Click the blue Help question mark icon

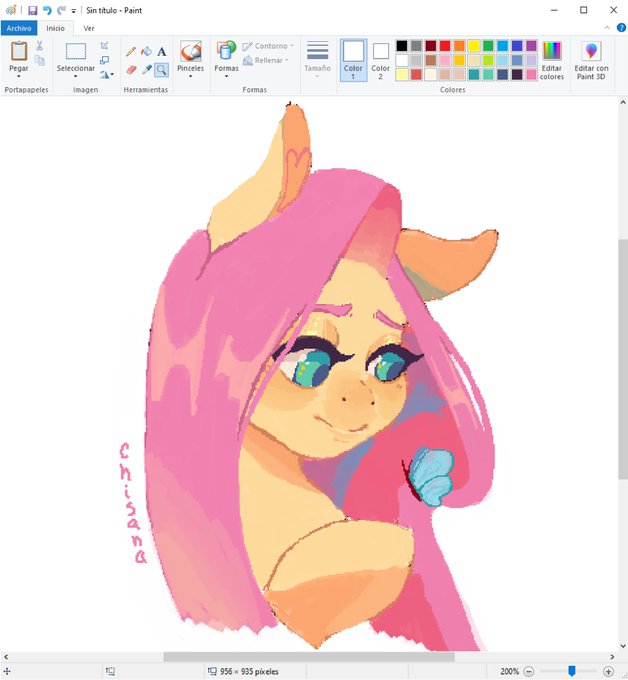coord(621,28)
